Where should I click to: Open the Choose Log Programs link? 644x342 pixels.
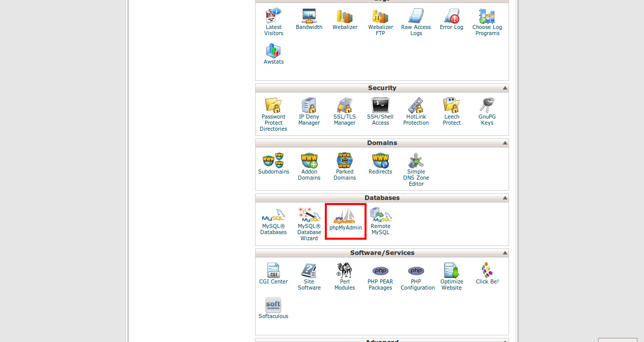[x=487, y=30]
